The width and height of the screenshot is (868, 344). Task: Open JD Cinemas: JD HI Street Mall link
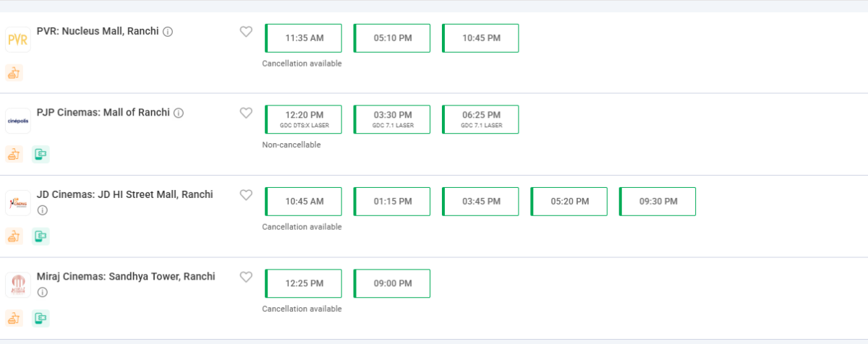(x=125, y=194)
